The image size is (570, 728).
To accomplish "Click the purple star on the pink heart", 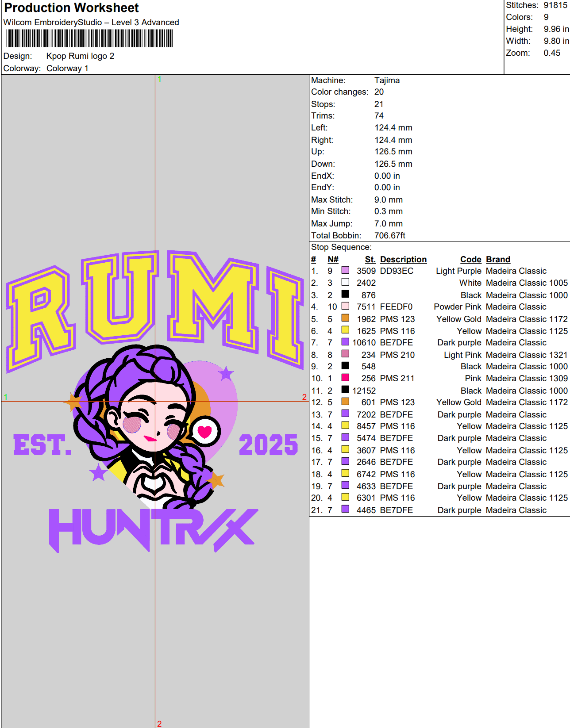I will (x=226, y=374).
